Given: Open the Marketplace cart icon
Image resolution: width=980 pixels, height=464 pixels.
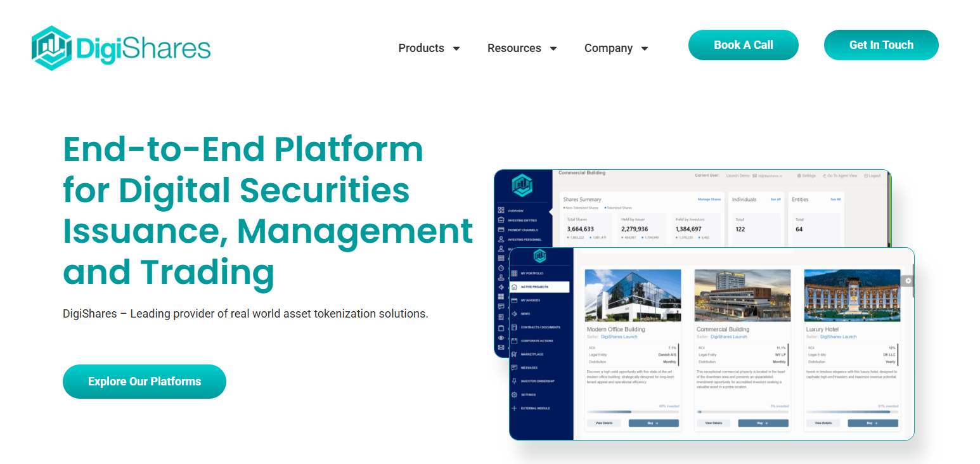Looking at the screenshot, I should pyautogui.click(x=514, y=354).
